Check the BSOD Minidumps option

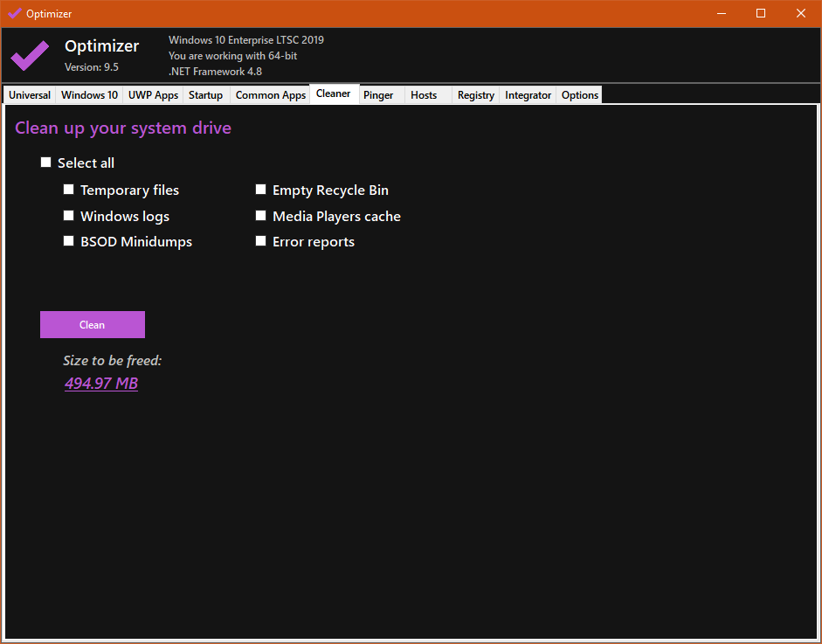pyautogui.click(x=69, y=241)
